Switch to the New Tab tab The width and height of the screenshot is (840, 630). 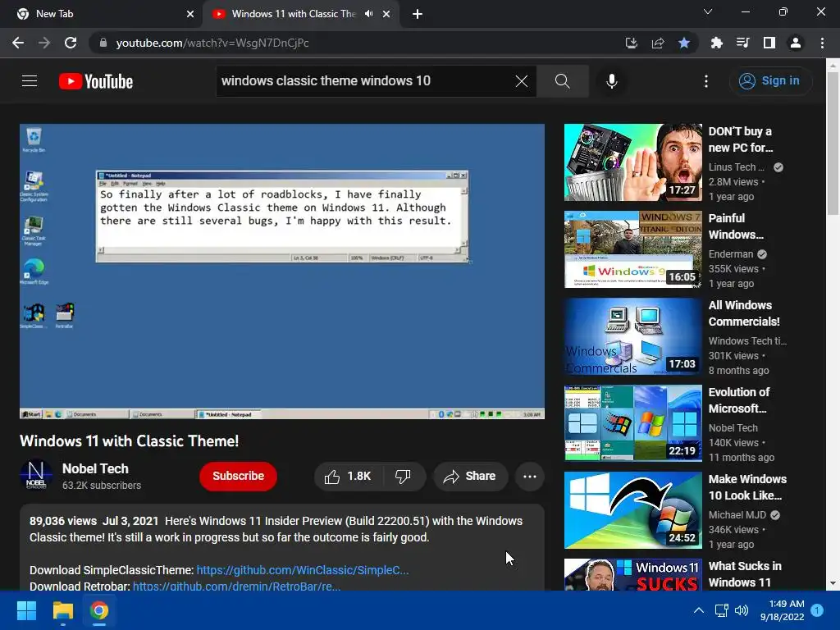click(x=101, y=14)
